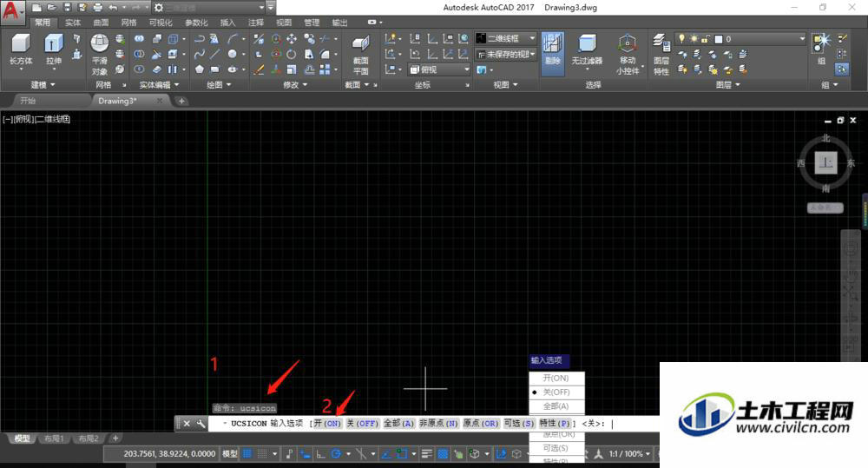Toggle ortho mode in status bar

pos(320,453)
